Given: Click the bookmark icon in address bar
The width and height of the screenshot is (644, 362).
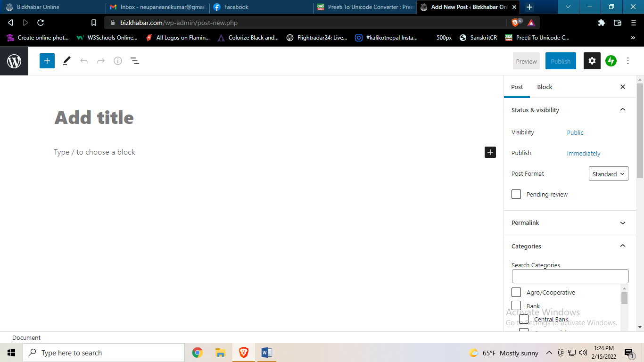Looking at the screenshot, I should [x=94, y=23].
